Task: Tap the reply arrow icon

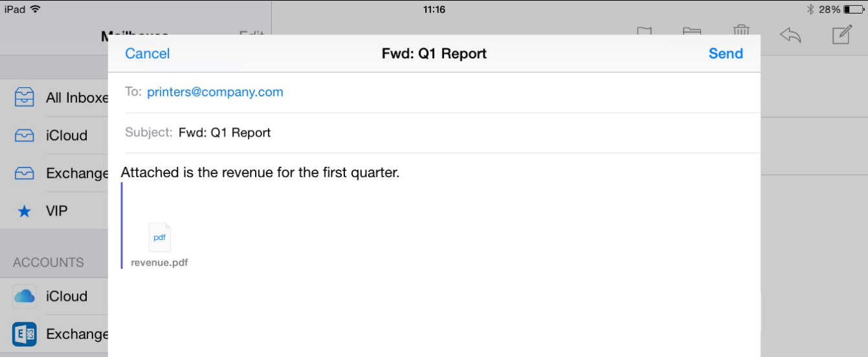Action: [x=790, y=35]
